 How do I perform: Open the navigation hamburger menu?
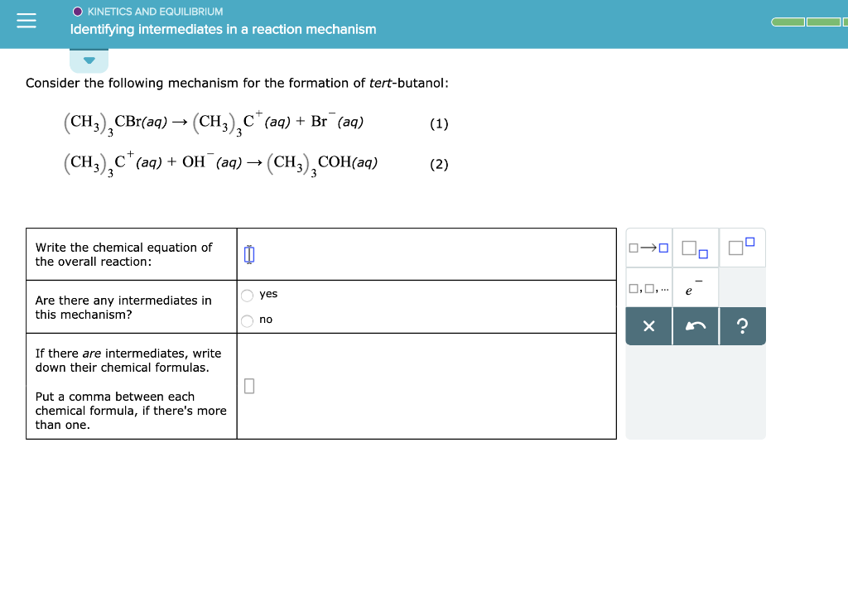(x=26, y=21)
